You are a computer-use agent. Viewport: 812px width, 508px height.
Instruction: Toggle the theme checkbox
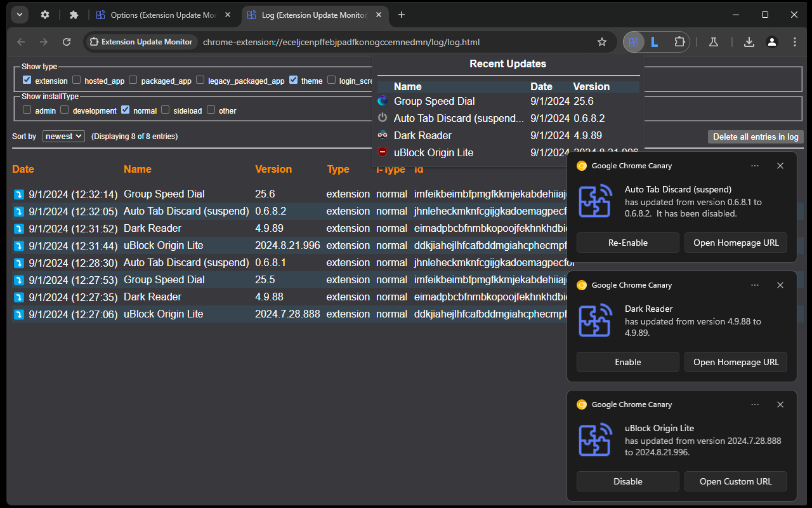coord(293,80)
